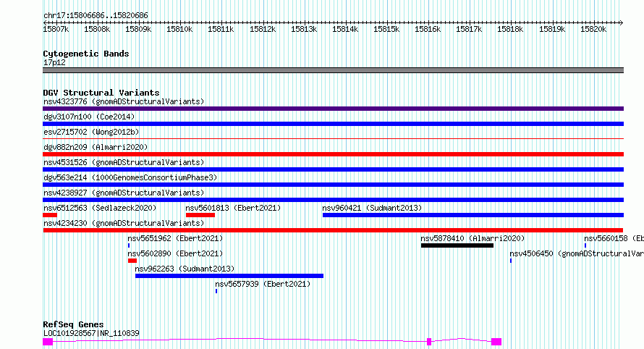Click the thin red esv2715702 variant line
This screenshot has width=644, height=349.
point(333,139)
